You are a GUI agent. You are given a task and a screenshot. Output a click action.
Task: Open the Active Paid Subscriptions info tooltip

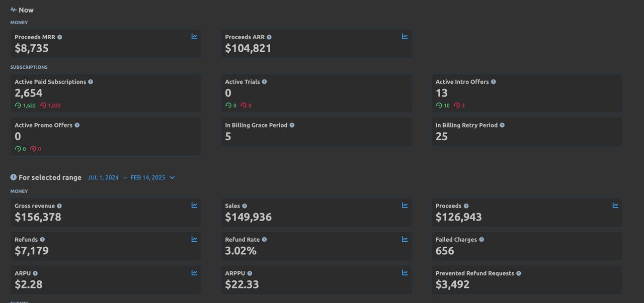click(x=91, y=81)
